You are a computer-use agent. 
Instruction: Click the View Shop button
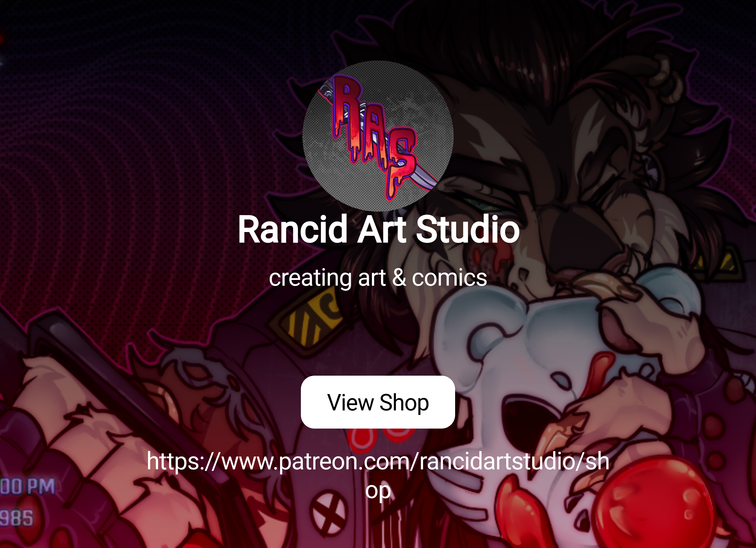(378, 402)
